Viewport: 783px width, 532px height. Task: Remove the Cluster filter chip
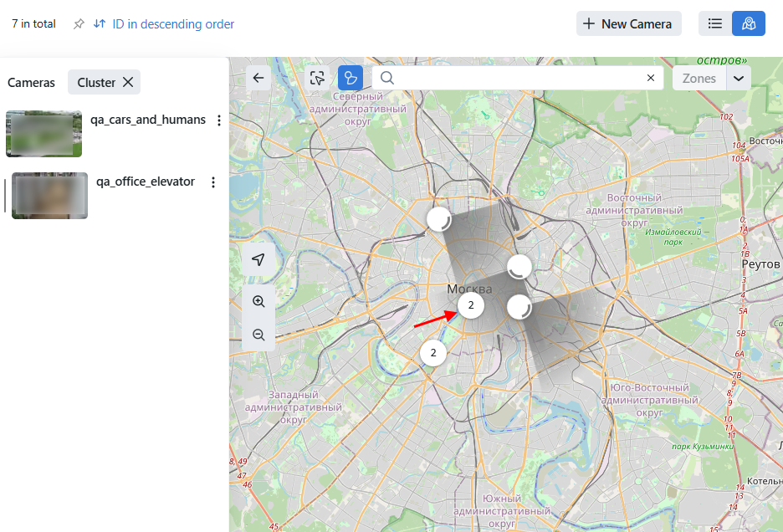click(x=128, y=82)
